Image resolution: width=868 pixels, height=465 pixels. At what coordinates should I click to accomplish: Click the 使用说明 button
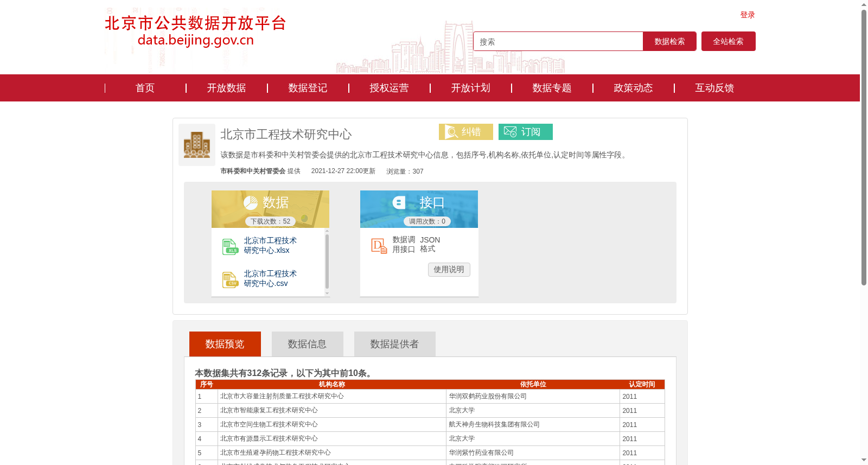pos(449,270)
